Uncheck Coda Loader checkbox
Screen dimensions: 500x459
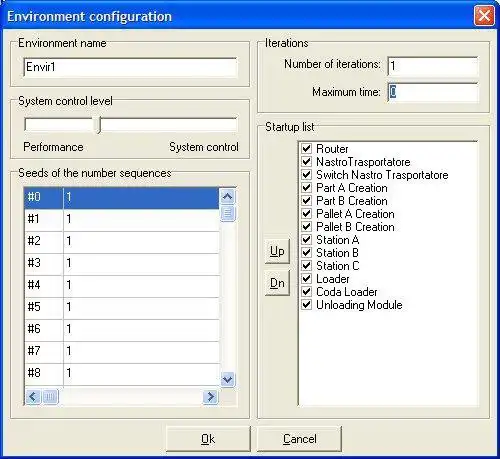pos(306,291)
